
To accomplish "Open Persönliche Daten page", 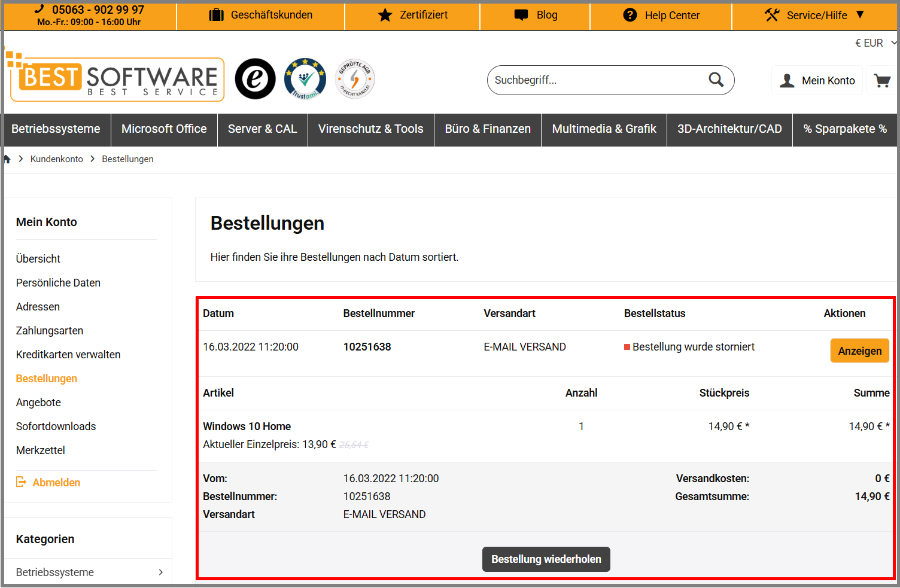I will [x=58, y=283].
